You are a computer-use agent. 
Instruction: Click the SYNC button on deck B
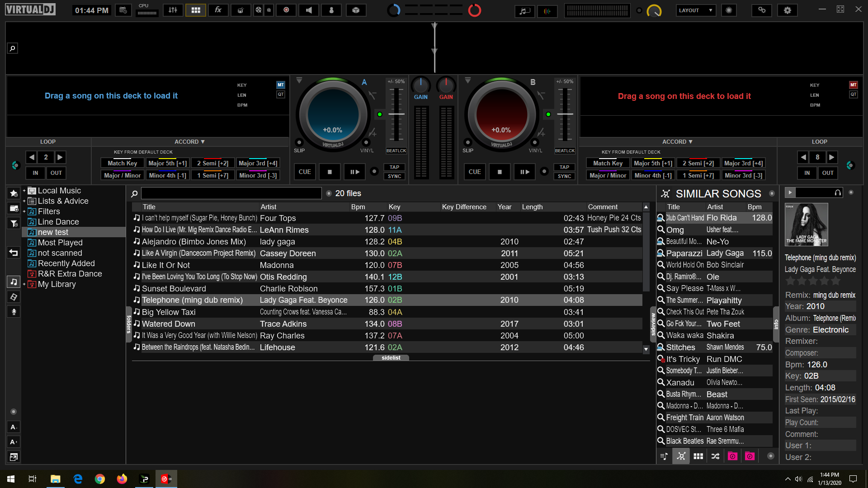pyautogui.click(x=564, y=176)
